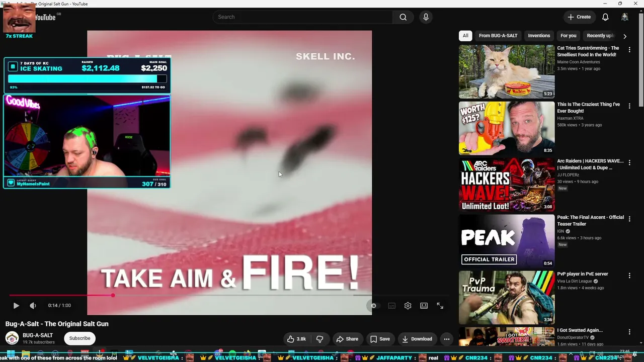This screenshot has height=362, width=644.
Task: Open the Arc Raiders Hackers Wave thumbnail
Action: pos(507,185)
